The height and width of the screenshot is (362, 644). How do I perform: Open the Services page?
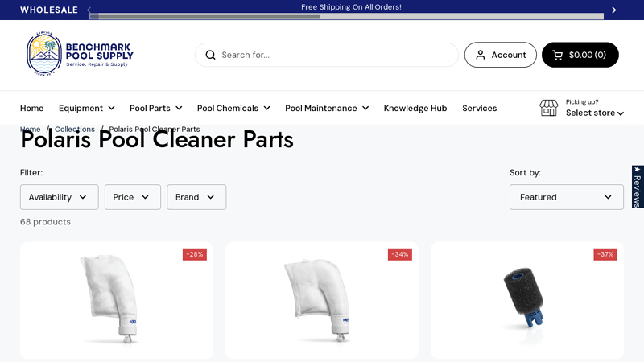click(479, 108)
